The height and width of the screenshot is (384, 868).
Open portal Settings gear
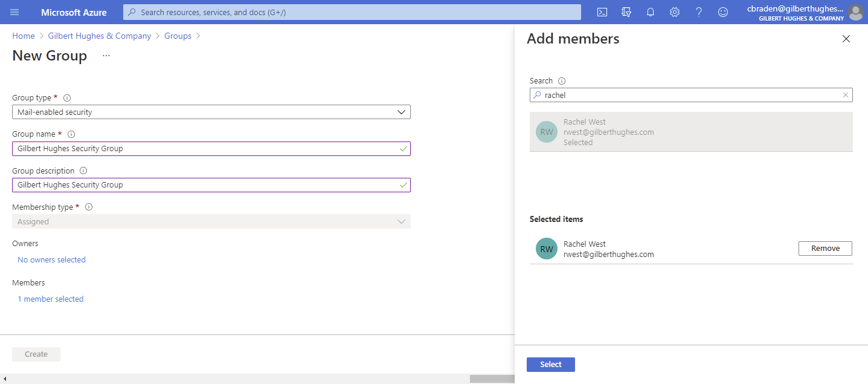point(675,12)
